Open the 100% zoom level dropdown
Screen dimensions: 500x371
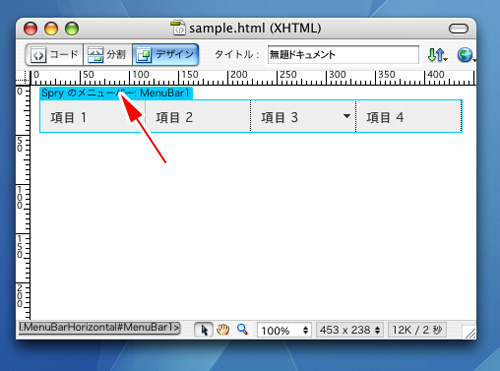point(284,330)
